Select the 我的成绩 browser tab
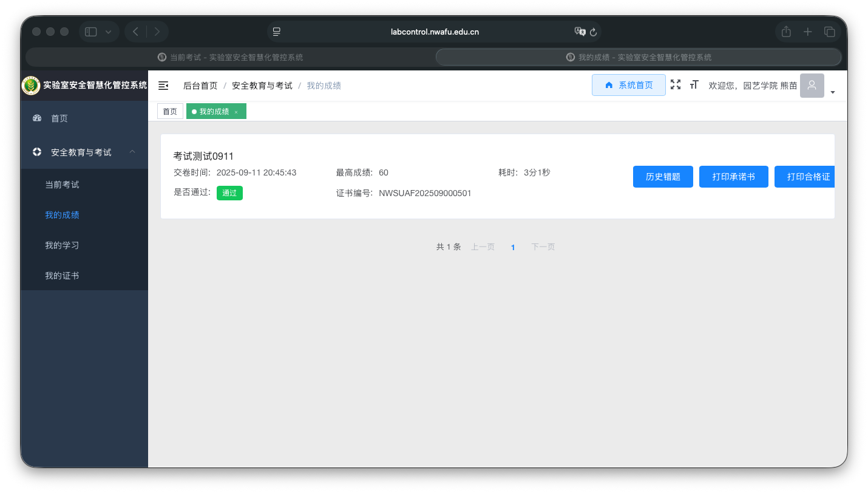This screenshot has height=493, width=868. click(639, 57)
